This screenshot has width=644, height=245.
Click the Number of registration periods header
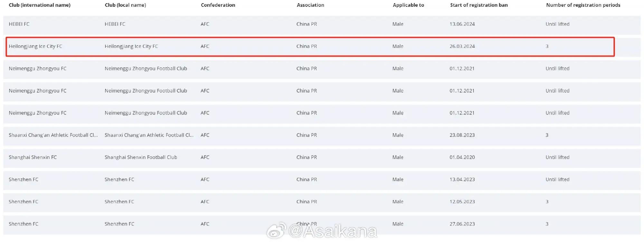click(x=583, y=5)
